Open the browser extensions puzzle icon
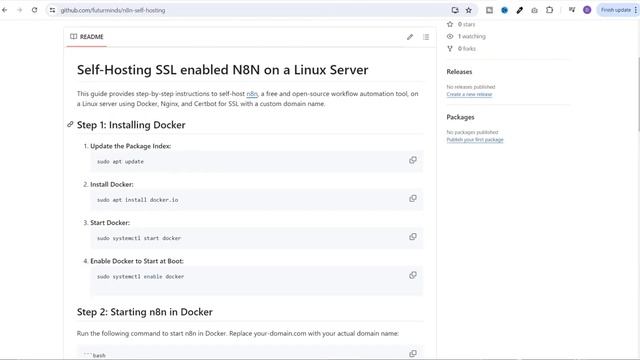640x360 pixels. click(x=549, y=10)
